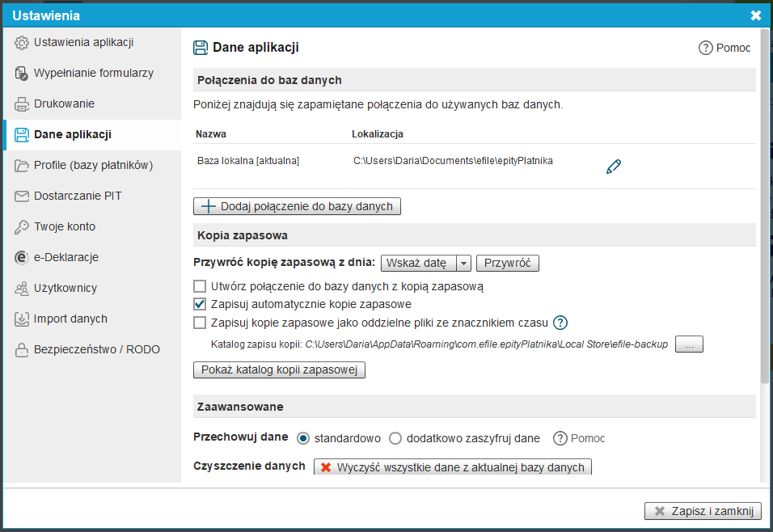Click the padlock icon for Bezpieczeństwo / RODO

[x=22, y=350]
